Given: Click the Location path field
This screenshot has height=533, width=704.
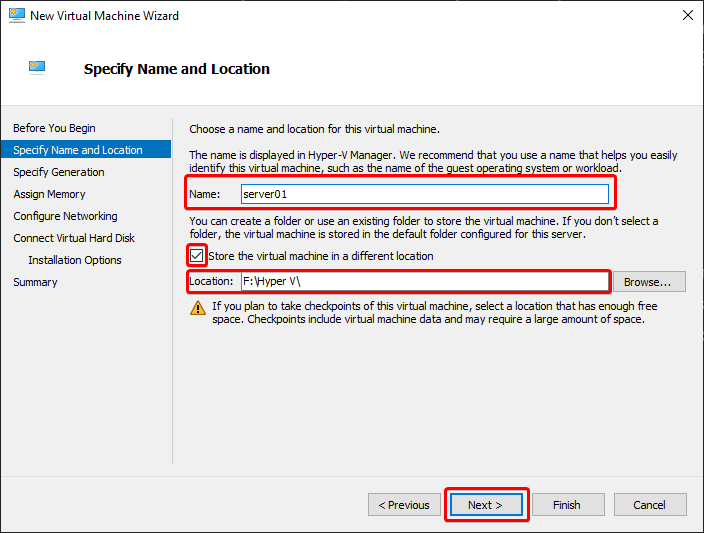Looking at the screenshot, I should [x=425, y=282].
